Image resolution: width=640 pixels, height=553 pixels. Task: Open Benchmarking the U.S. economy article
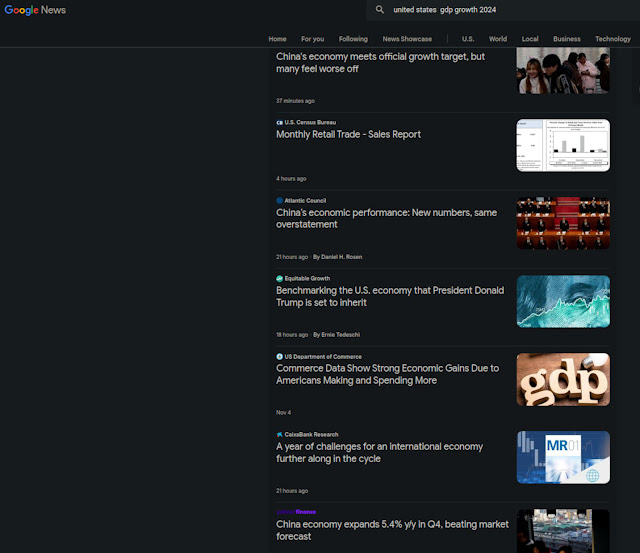[x=390, y=296]
